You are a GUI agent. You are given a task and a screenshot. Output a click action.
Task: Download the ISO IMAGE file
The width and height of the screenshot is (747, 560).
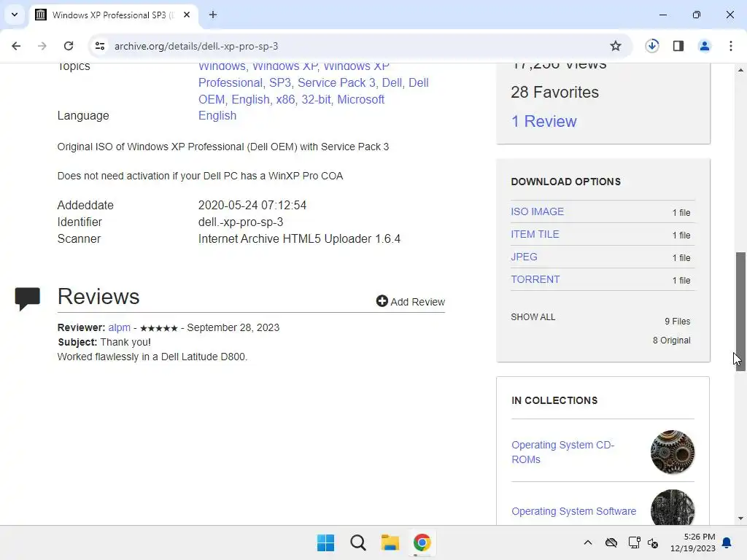coord(537,211)
